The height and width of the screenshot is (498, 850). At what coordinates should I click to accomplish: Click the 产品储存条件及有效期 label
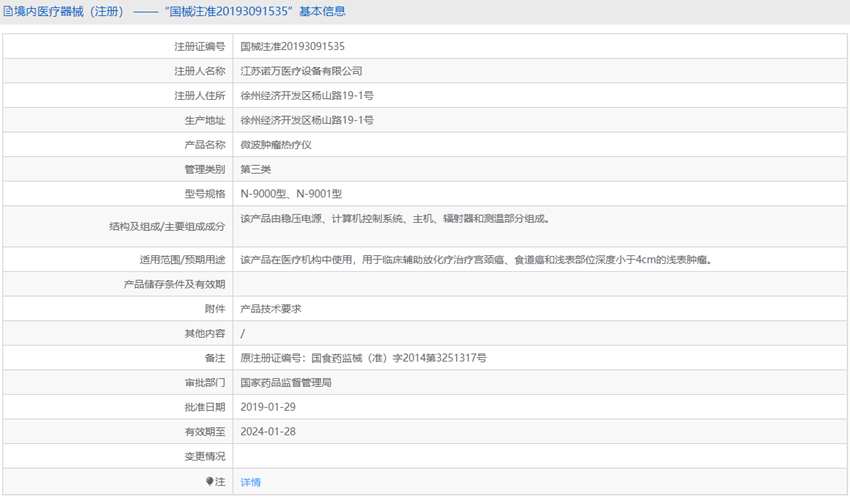(x=175, y=284)
